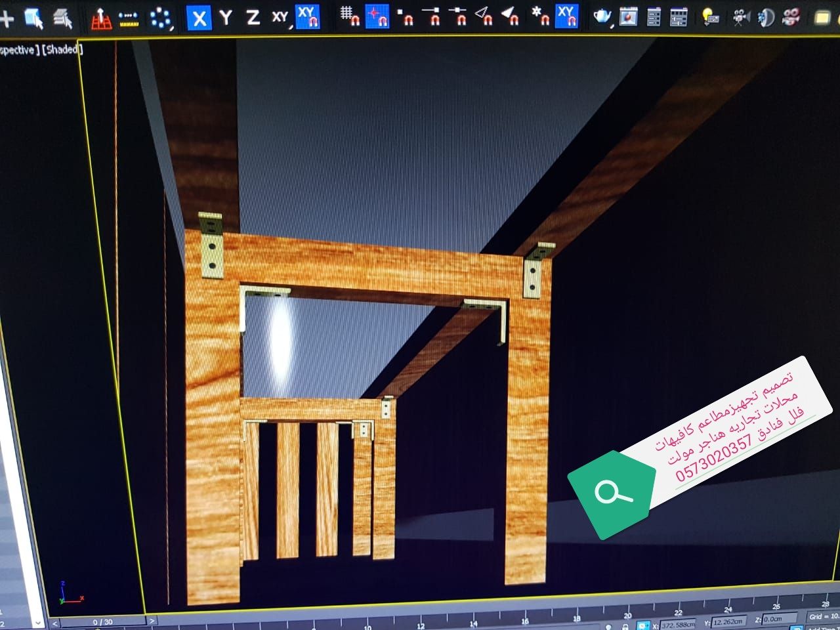Open the XY planar constraint flyout
This screenshot has width=840, height=630.
(279, 18)
